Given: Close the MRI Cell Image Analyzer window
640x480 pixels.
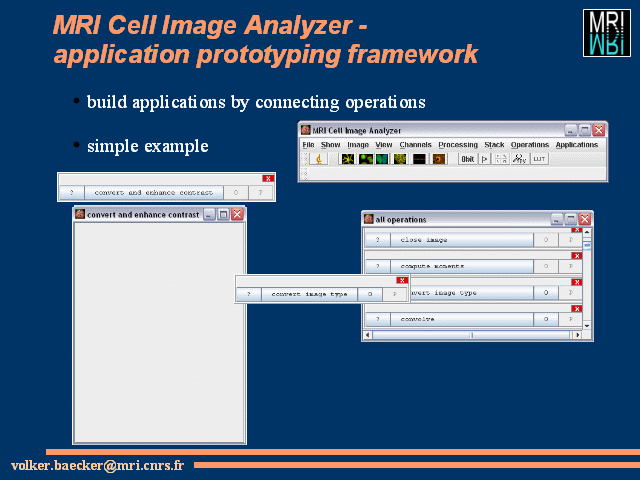Looking at the screenshot, I should click(599, 130).
